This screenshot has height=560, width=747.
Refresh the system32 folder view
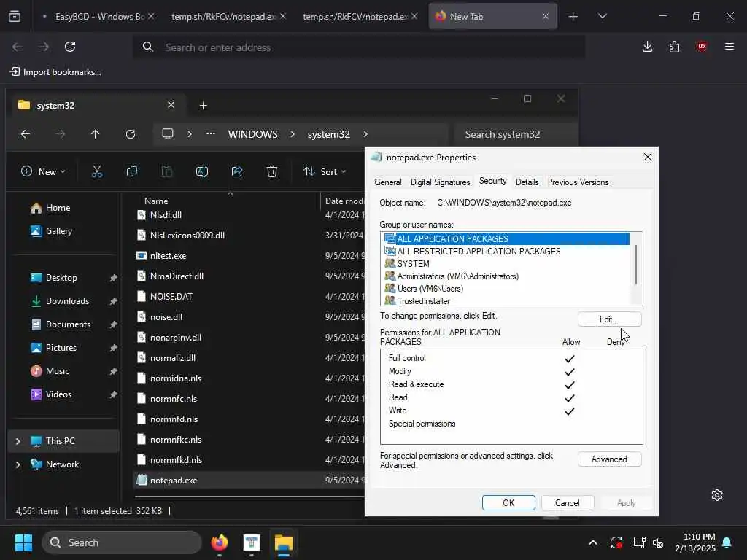130,134
